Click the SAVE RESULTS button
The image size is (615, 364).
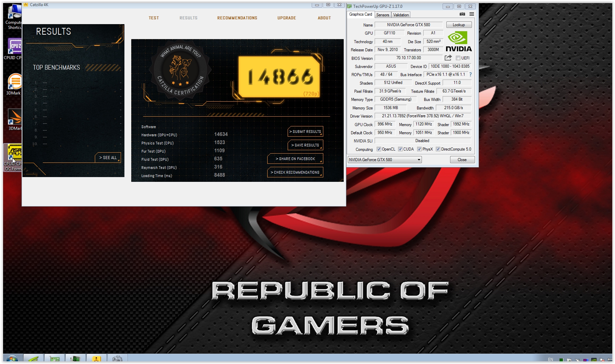(305, 145)
